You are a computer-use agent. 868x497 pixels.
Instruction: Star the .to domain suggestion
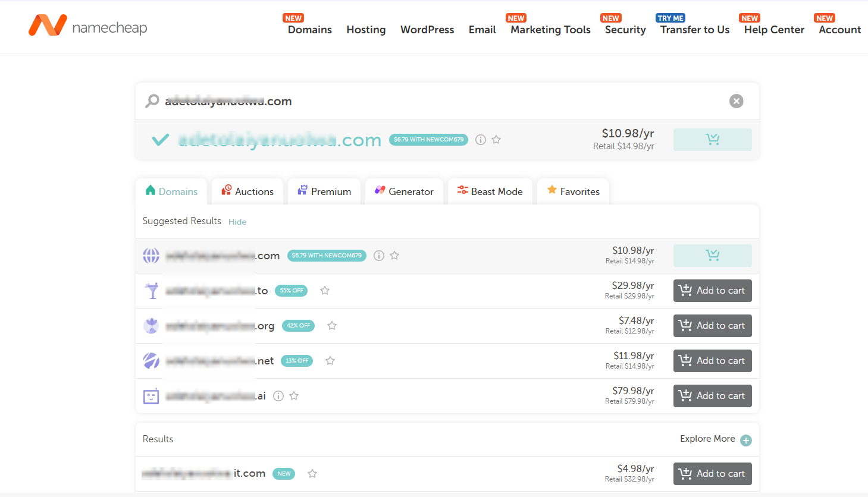point(324,290)
